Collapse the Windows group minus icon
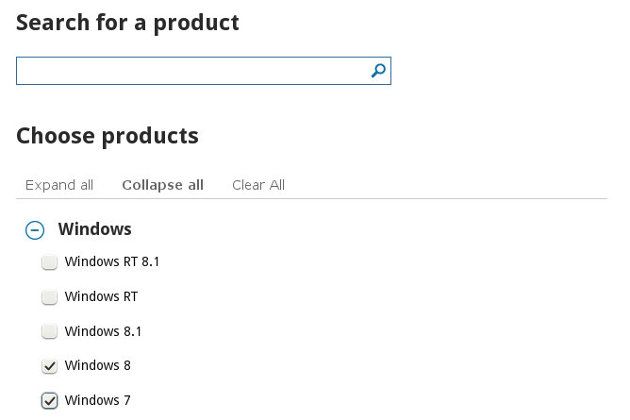The width and height of the screenshot is (630, 420). [35, 230]
